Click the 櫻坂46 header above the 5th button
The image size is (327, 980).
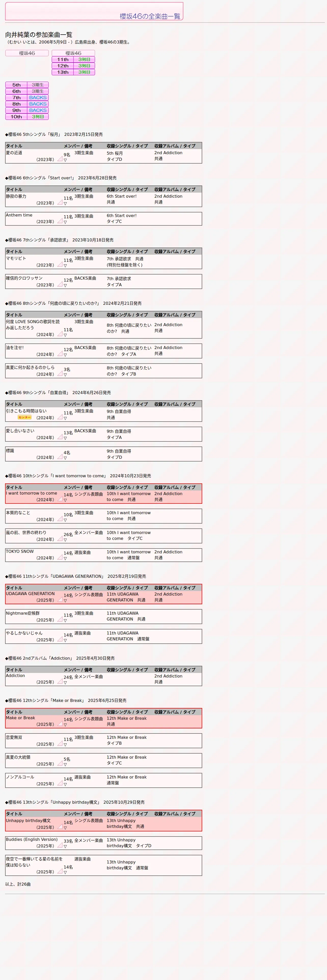[27, 53]
